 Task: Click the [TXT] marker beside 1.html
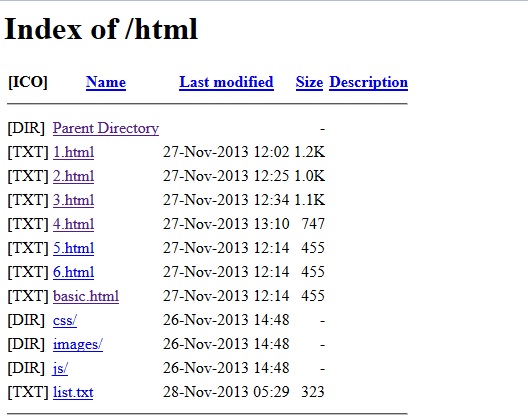pos(28,152)
